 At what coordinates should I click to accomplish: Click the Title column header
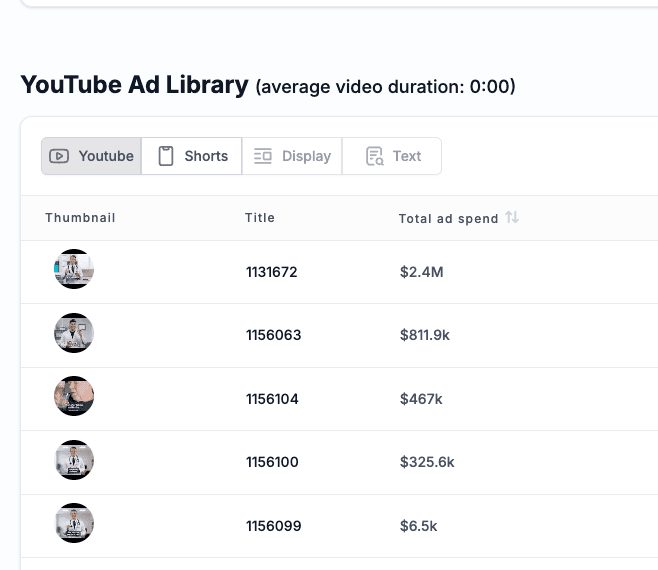pyautogui.click(x=260, y=217)
